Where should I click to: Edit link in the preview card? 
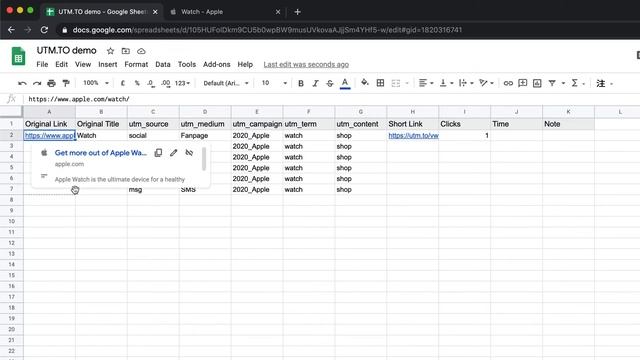pyautogui.click(x=174, y=153)
